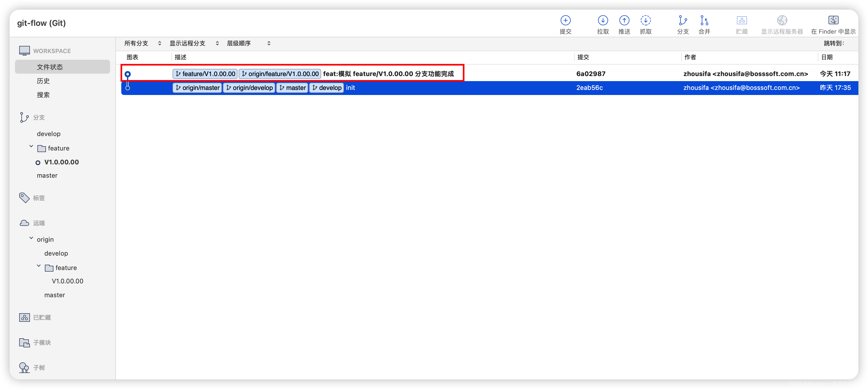
Task: Click the origin/feature/V1.0.00.00 branch label
Action: [280, 74]
